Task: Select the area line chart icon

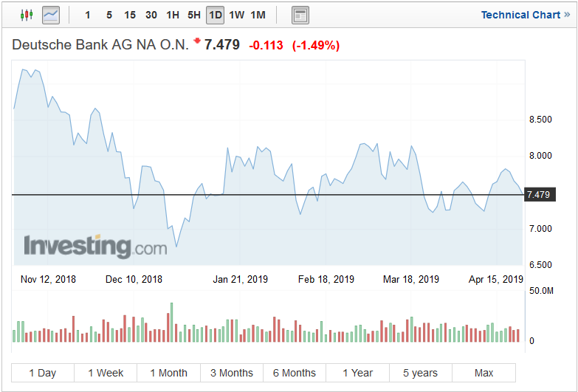Action: click(x=51, y=15)
